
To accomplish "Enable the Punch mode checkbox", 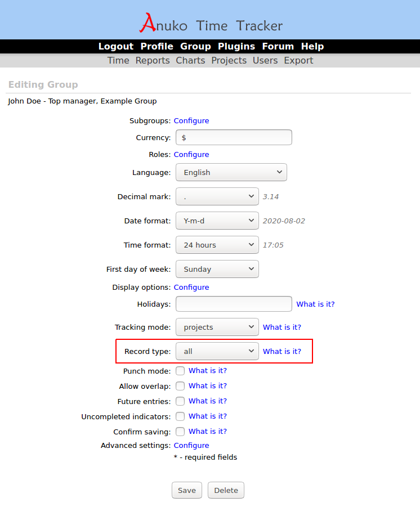I will pos(180,371).
